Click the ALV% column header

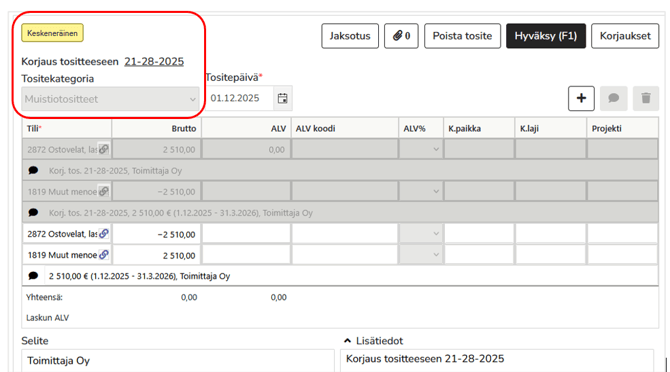tap(421, 129)
